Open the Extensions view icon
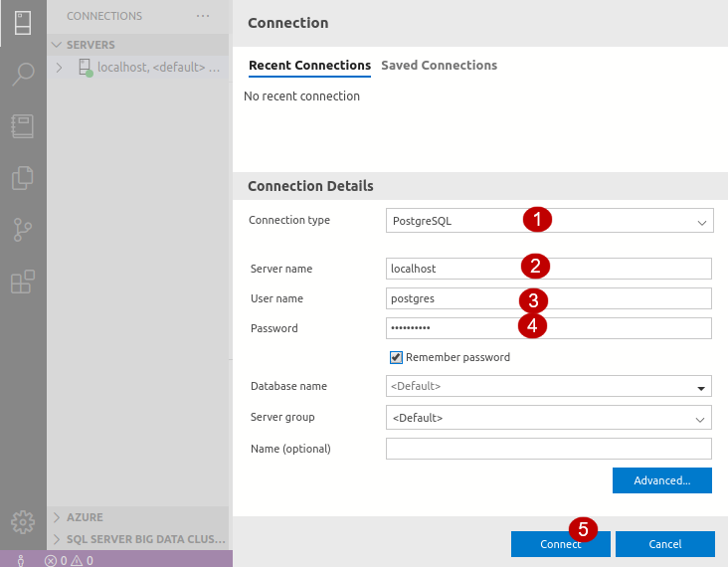 coord(23,282)
